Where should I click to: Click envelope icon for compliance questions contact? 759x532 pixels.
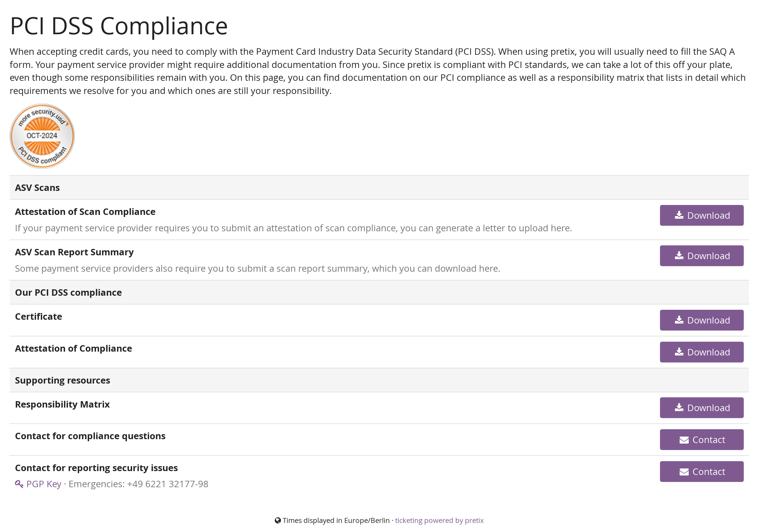click(684, 440)
